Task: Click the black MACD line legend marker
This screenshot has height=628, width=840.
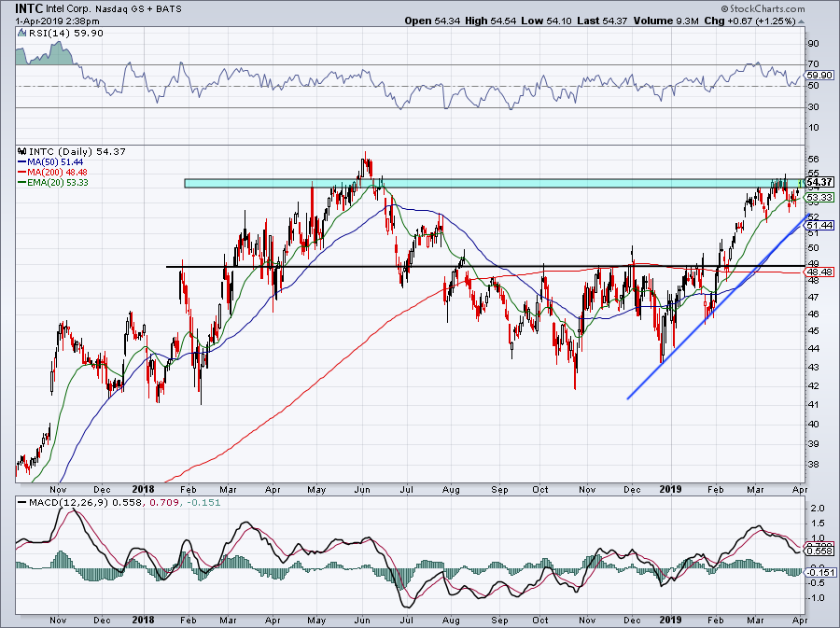Action: [21, 503]
